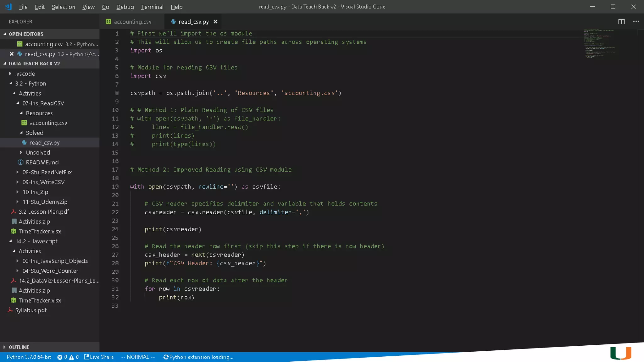This screenshot has height=362, width=644.
Task: Click the Live Share status bar item
Action: pos(99,357)
